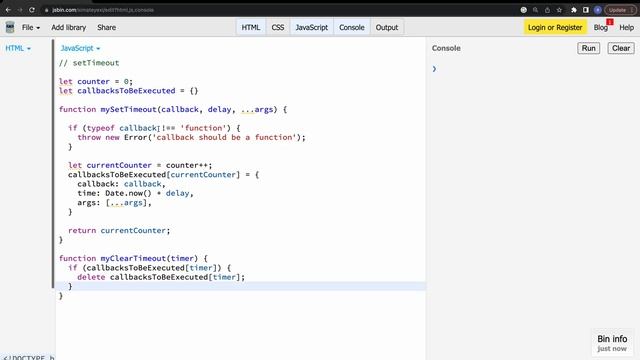Viewport: 640px width, 360px height.
Task: Open the Help menu
Action: point(627,27)
